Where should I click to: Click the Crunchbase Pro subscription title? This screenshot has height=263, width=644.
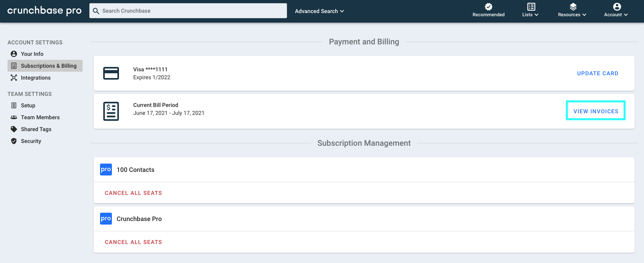(x=139, y=219)
